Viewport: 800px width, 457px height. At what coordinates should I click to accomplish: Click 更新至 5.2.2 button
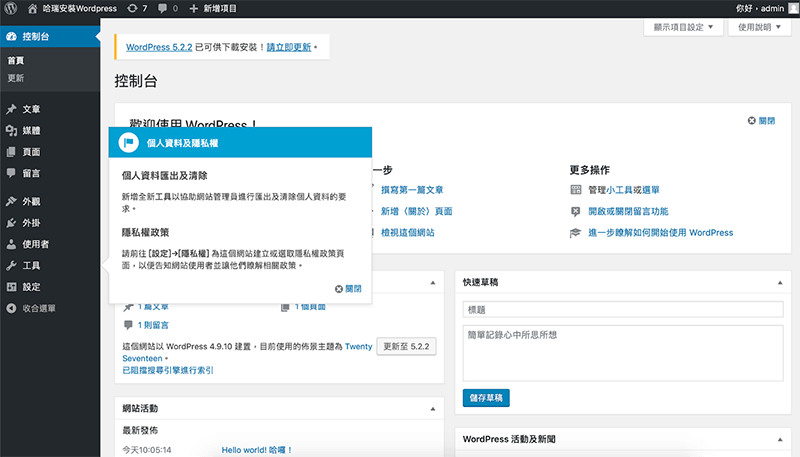coord(406,346)
